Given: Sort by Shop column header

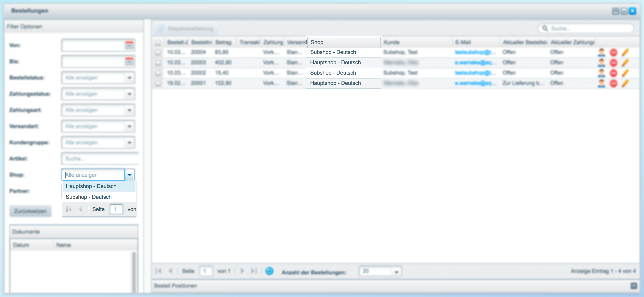Looking at the screenshot, I should 344,42.
